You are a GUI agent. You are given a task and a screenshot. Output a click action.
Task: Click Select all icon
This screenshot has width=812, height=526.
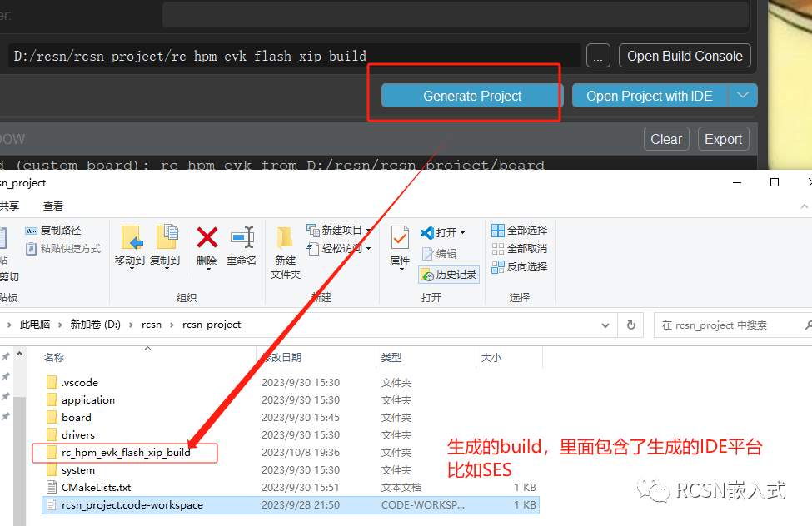click(x=498, y=230)
